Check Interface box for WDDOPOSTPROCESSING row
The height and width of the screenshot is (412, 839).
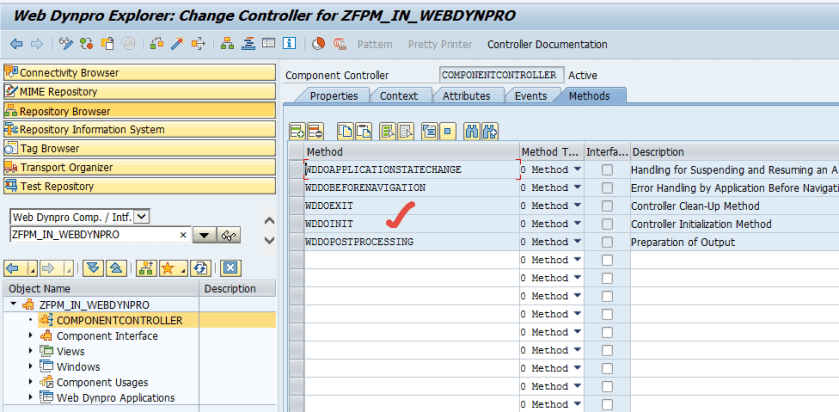pos(607,242)
